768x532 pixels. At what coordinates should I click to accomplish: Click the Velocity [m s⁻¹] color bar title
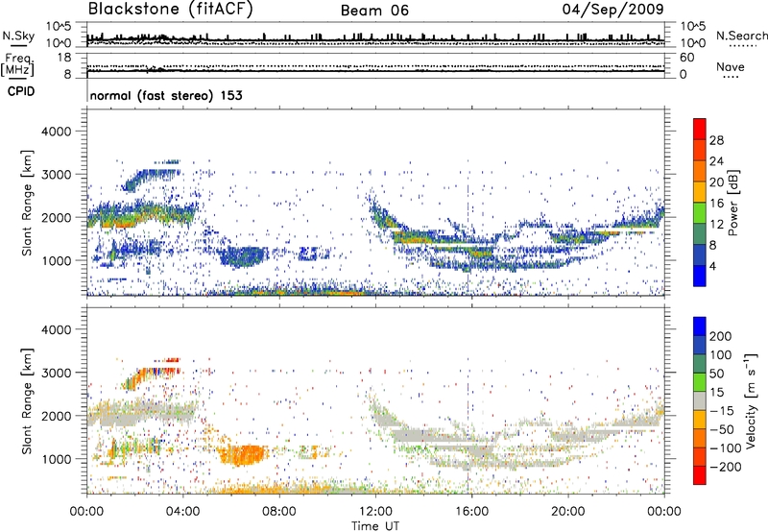point(751,400)
